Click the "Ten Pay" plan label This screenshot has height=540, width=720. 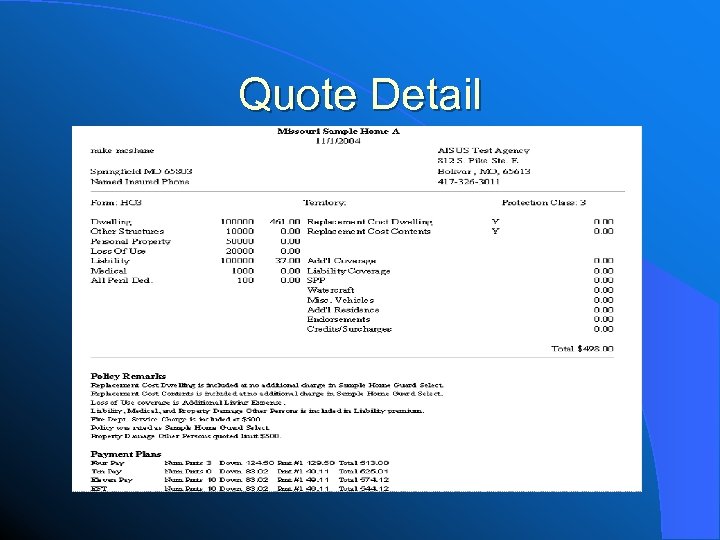click(106, 472)
